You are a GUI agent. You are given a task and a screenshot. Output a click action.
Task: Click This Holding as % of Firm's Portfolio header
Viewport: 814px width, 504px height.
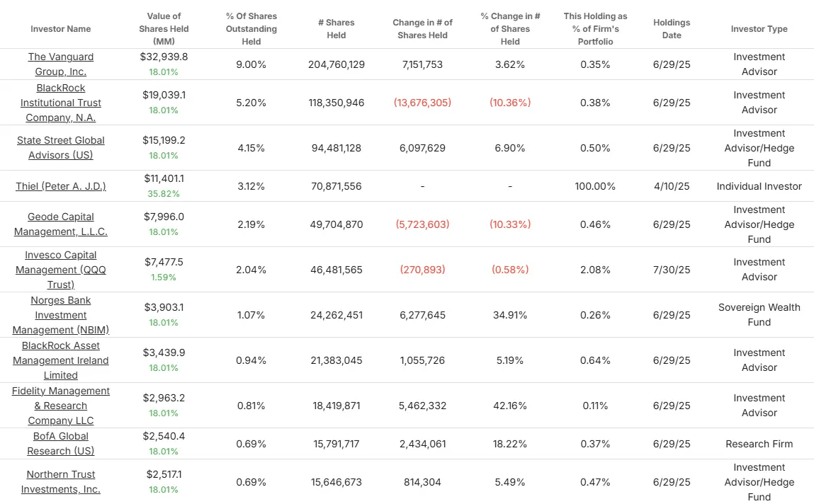(595, 29)
